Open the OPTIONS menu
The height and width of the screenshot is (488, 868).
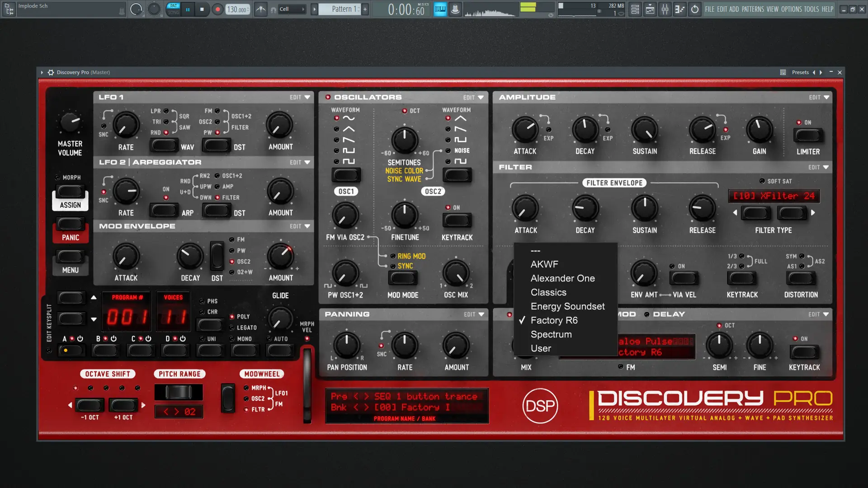coord(791,9)
